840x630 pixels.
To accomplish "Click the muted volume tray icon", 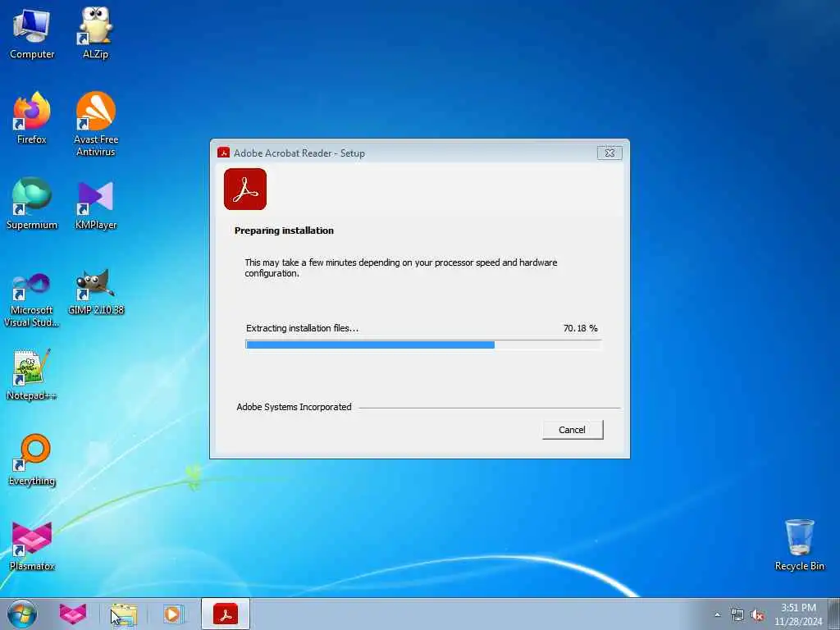I will (757, 615).
